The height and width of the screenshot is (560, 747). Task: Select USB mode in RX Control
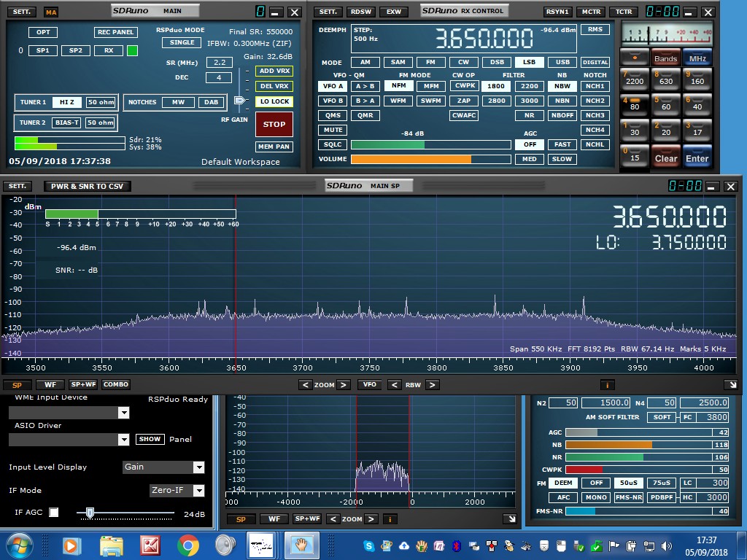coord(562,62)
